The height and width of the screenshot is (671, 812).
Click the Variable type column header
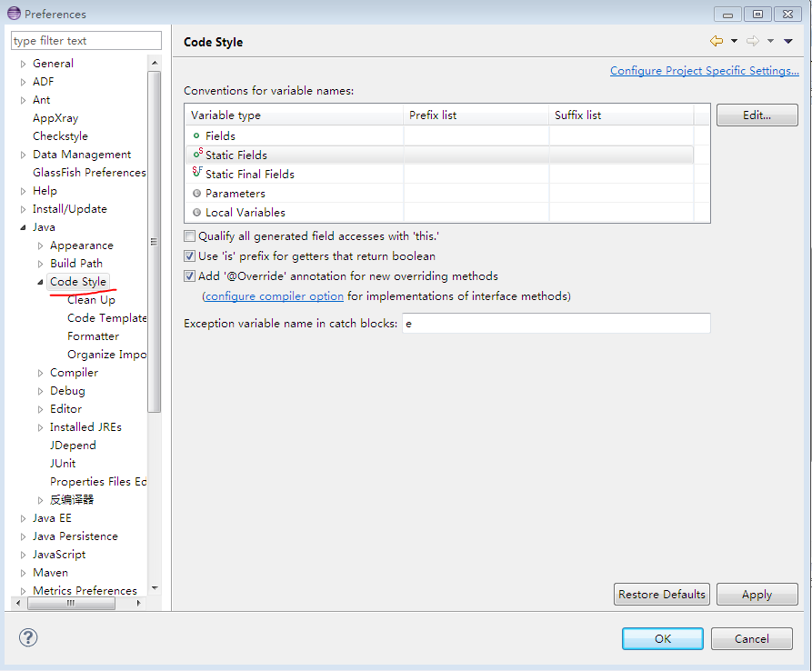tap(294, 115)
